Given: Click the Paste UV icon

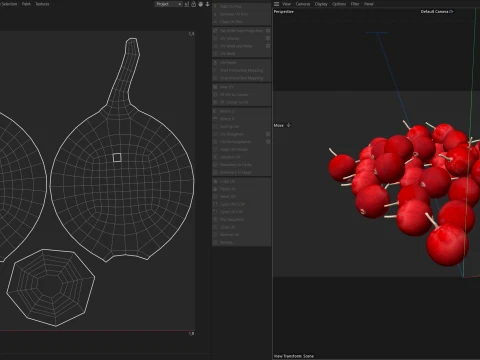Looking at the screenshot, I should pyautogui.click(x=215, y=189).
